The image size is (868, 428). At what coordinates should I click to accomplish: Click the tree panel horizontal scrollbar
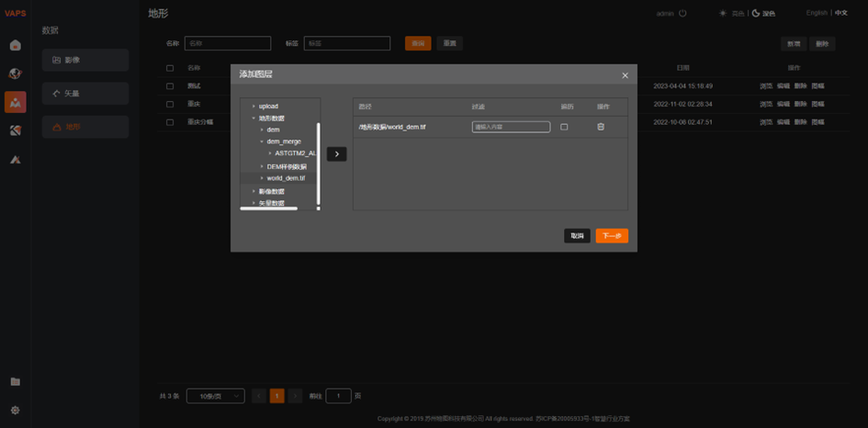pos(268,208)
